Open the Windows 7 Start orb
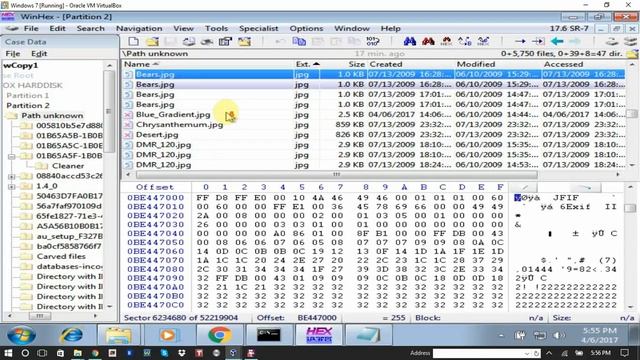Screen dimensions: 640x360 pyautogui.click(x=21, y=336)
